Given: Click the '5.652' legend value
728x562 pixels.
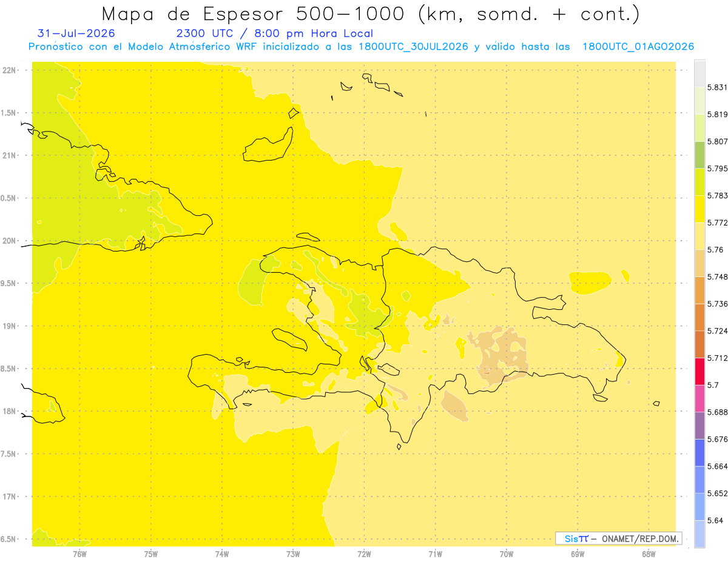Looking at the screenshot, I should click(716, 493).
